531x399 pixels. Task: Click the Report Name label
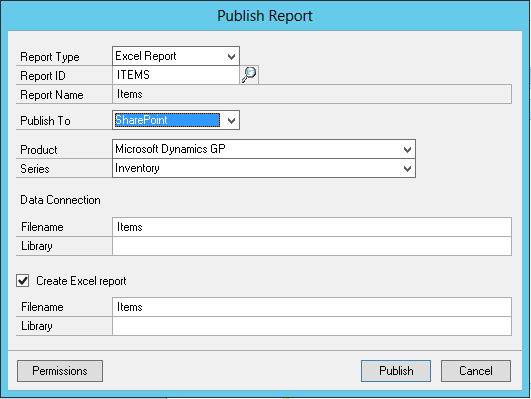[x=52, y=95]
